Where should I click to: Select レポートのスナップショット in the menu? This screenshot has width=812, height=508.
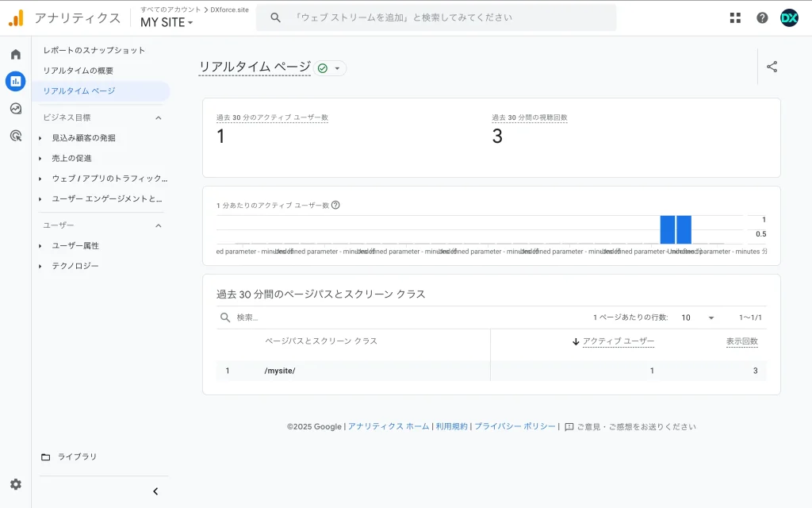tap(94, 50)
